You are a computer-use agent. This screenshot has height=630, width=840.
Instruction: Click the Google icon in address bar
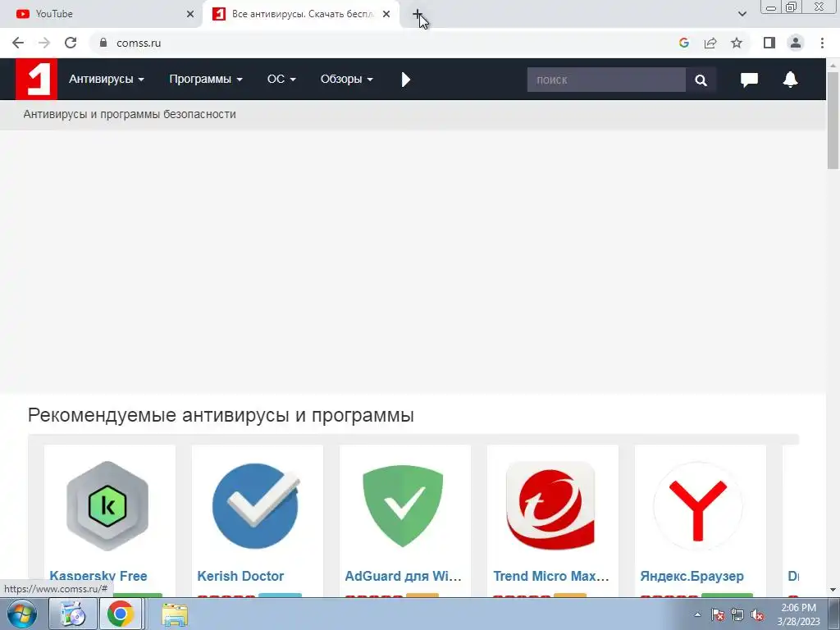coord(683,43)
